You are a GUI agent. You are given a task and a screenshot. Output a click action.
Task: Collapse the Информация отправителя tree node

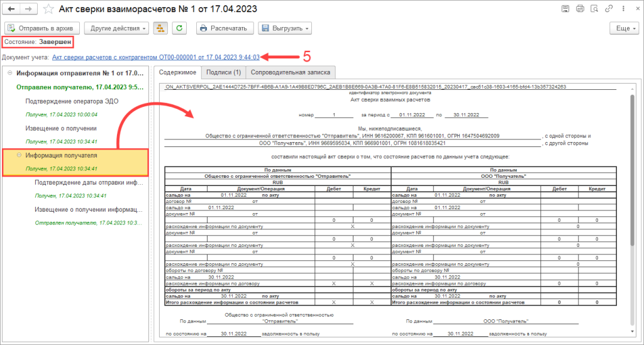(x=10, y=73)
